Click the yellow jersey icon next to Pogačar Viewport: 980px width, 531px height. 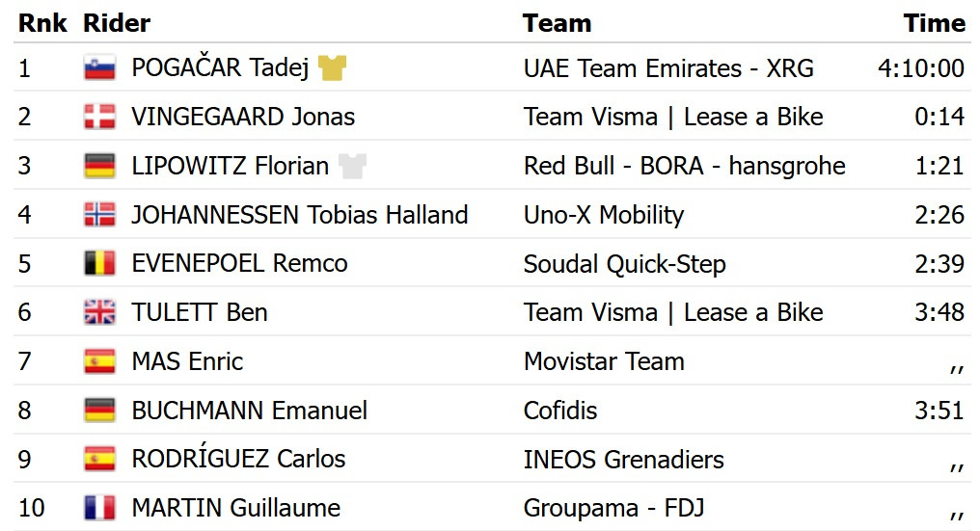point(332,67)
